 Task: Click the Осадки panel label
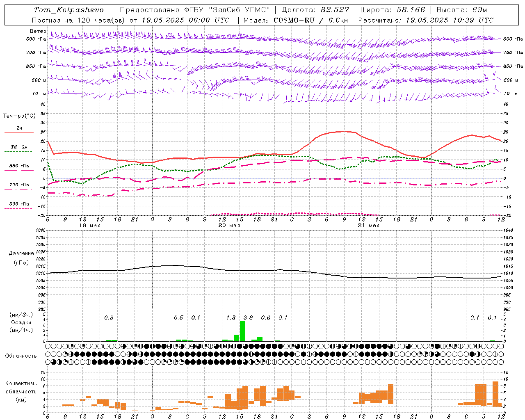tap(21, 322)
